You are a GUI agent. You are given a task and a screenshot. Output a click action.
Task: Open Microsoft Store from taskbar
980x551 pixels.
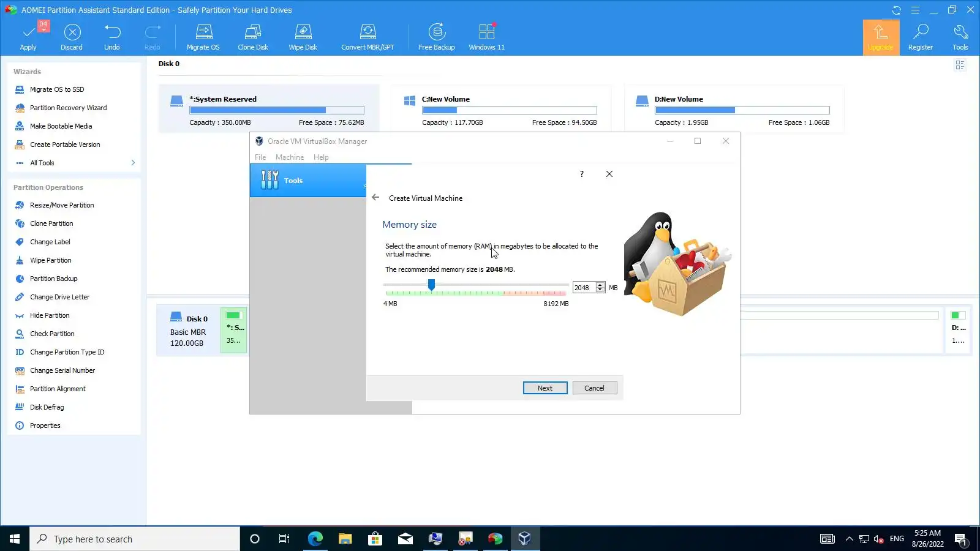click(375, 539)
